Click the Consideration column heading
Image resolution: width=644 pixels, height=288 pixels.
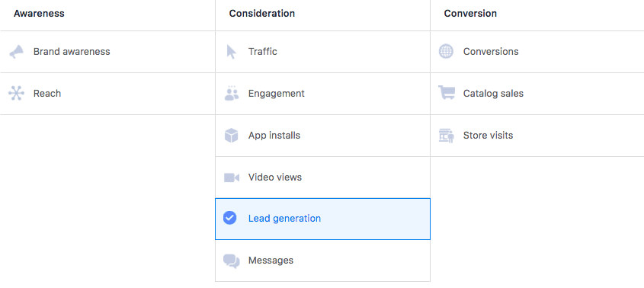pyautogui.click(x=262, y=14)
